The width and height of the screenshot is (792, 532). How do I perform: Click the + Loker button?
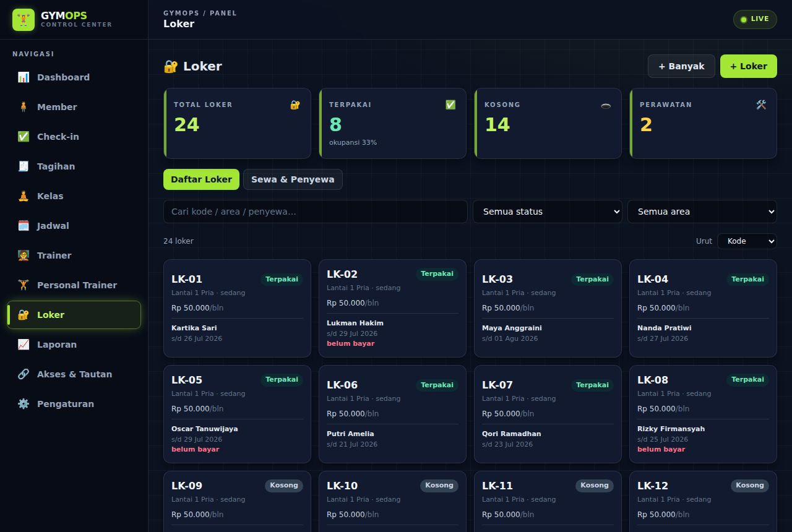click(x=748, y=66)
